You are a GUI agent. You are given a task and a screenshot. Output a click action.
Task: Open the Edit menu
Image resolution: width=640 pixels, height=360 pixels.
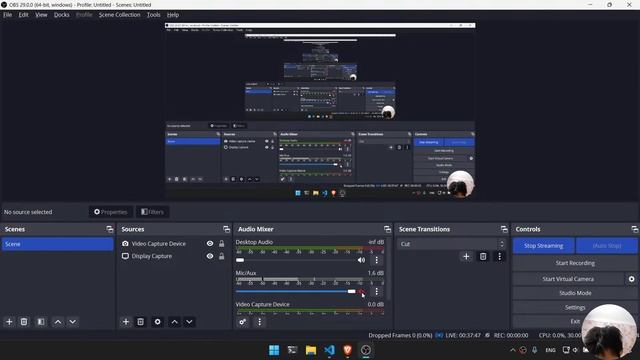click(x=23, y=15)
